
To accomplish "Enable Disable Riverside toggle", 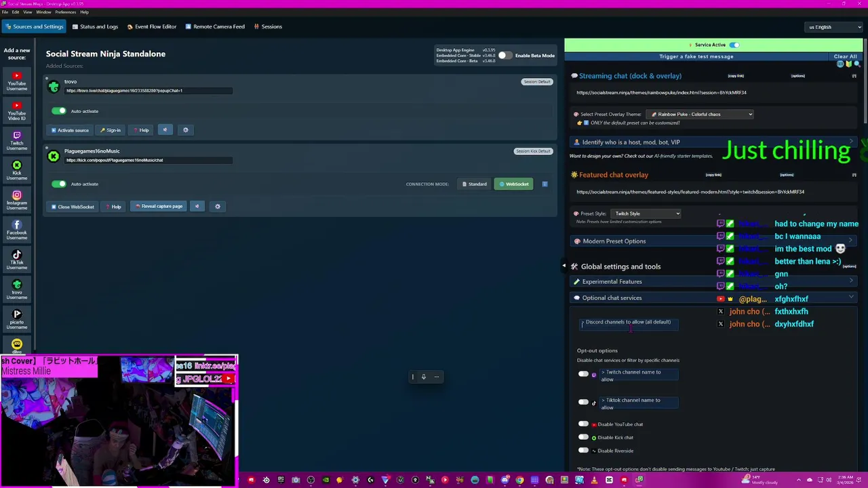I will (x=583, y=449).
